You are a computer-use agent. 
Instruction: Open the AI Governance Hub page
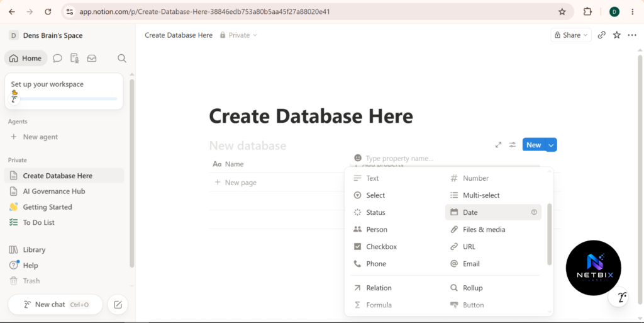point(64,191)
